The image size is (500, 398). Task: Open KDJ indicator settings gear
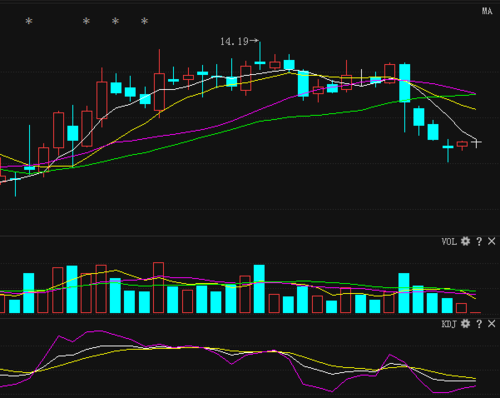465,324
